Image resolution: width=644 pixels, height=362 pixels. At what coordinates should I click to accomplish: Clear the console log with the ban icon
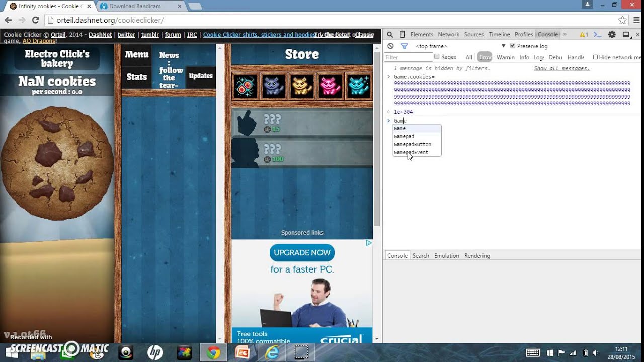(x=390, y=46)
